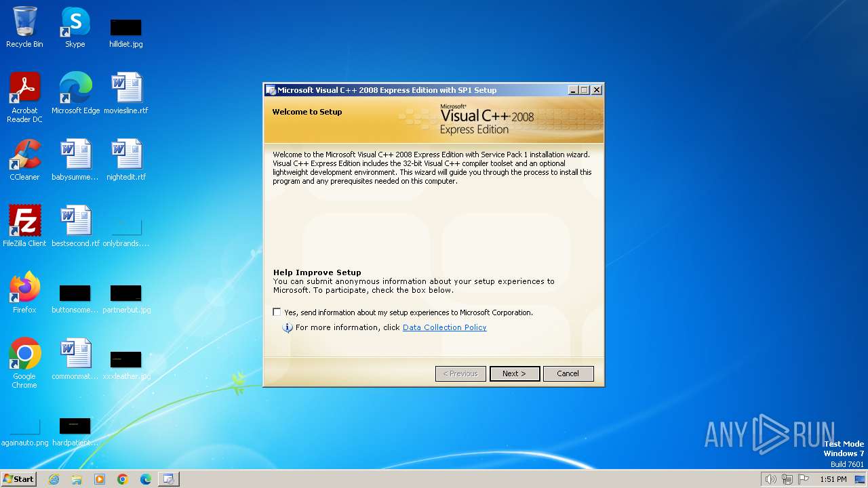Click Next to continue setup

click(515, 373)
